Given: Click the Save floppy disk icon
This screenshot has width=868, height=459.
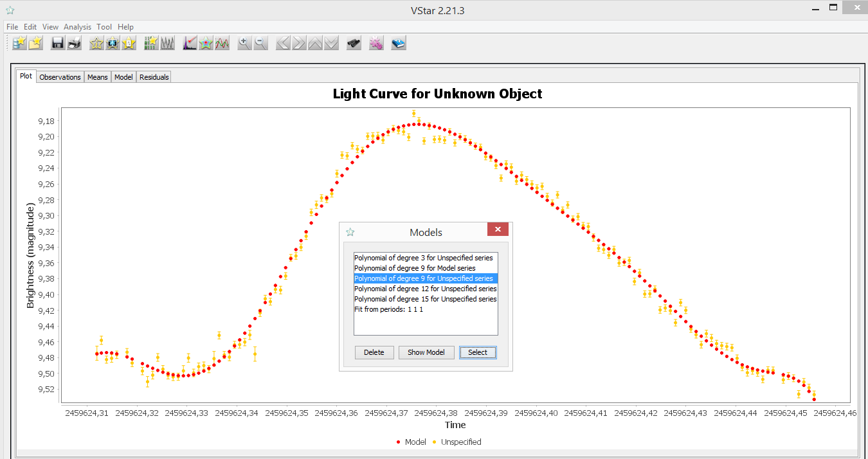Looking at the screenshot, I should pyautogui.click(x=58, y=43).
